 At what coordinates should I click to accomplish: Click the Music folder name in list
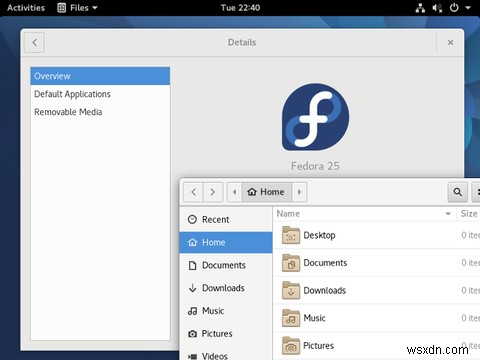[314, 318]
